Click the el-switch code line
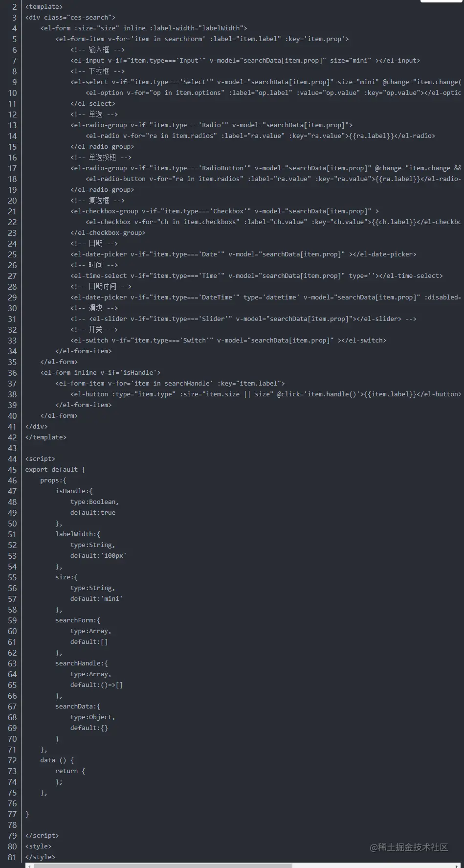This screenshot has width=464, height=868. pos(228,341)
